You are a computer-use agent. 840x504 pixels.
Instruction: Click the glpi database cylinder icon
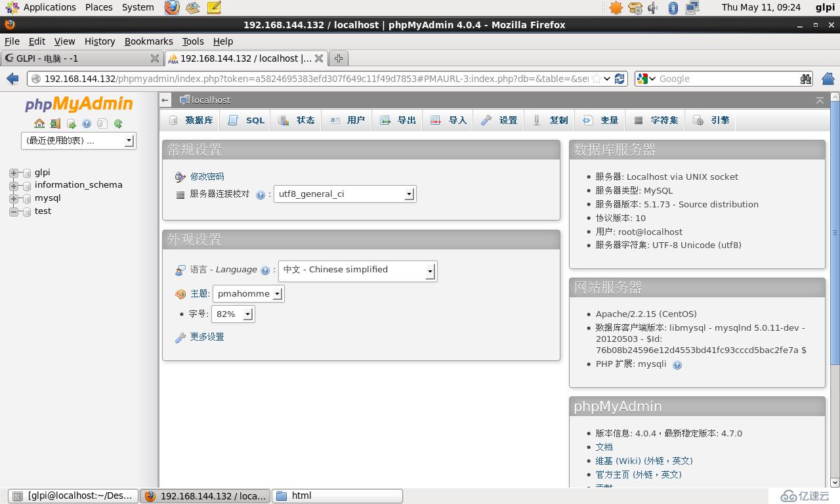(x=26, y=173)
